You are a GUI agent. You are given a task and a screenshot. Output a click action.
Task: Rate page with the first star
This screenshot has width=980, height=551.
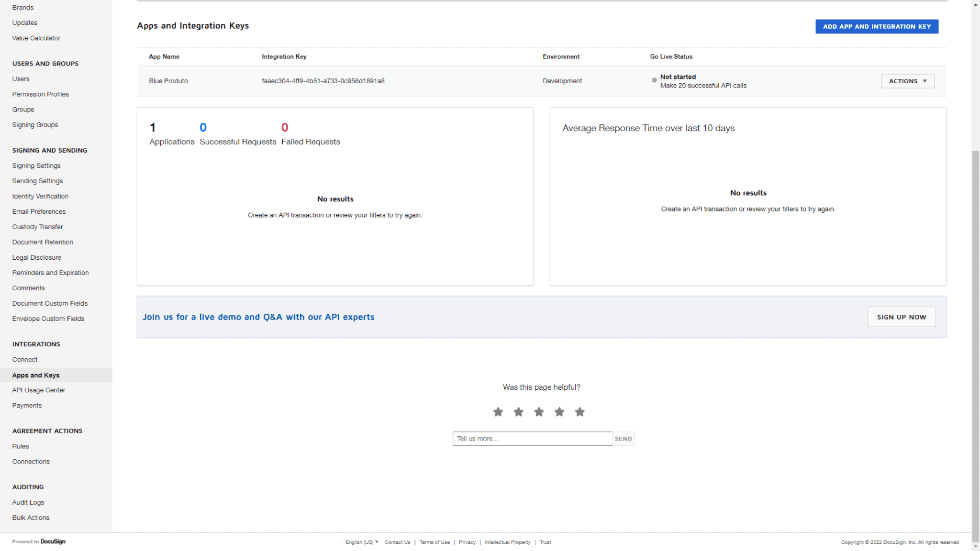[498, 412]
